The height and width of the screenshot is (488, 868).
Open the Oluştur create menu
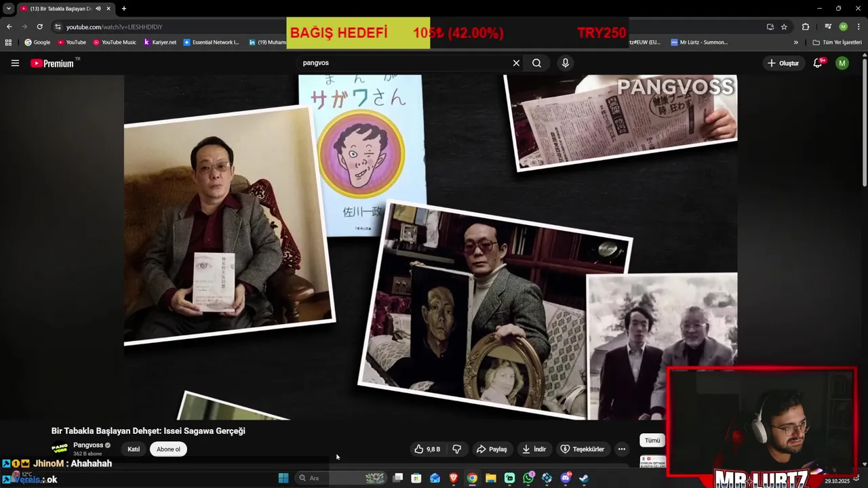click(783, 63)
